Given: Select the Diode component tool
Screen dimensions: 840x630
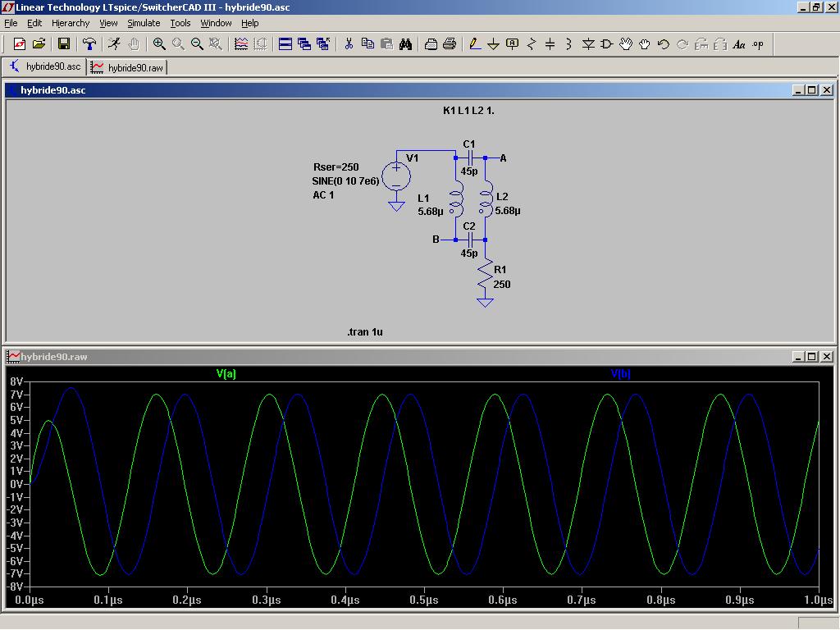Looking at the screenshot, I should click(x=588, y=44).
